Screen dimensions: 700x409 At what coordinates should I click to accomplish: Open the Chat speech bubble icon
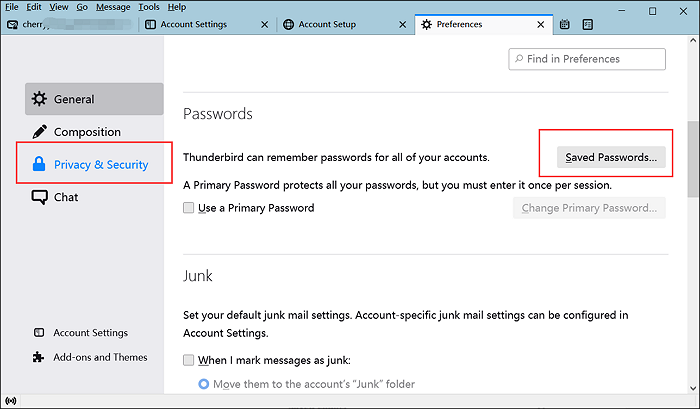click(x=40, y=197)
